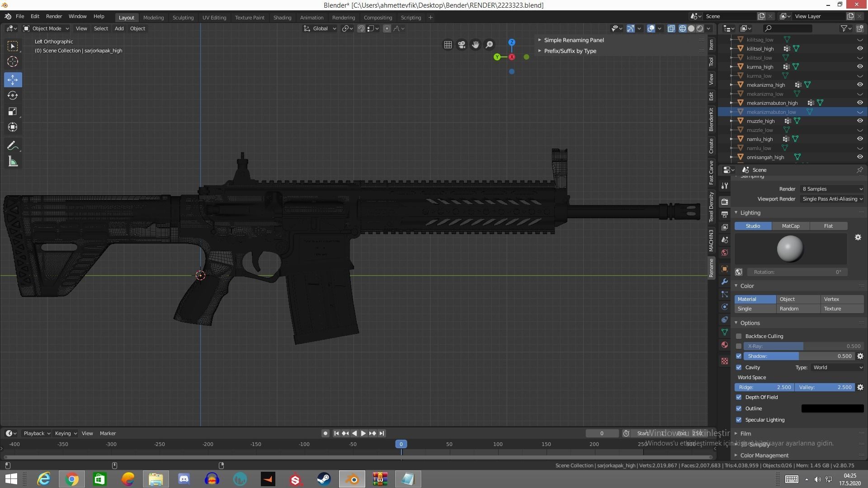Screen dimensions: 868x488
Task: Expand the Color Management section
Action: (764, 455)
